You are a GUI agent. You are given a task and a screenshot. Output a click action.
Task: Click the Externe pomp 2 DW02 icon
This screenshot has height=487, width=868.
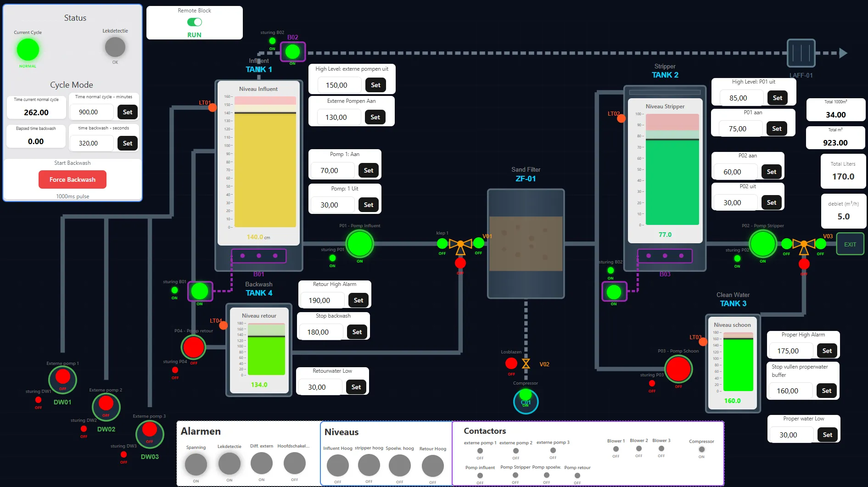click(106, 406)
